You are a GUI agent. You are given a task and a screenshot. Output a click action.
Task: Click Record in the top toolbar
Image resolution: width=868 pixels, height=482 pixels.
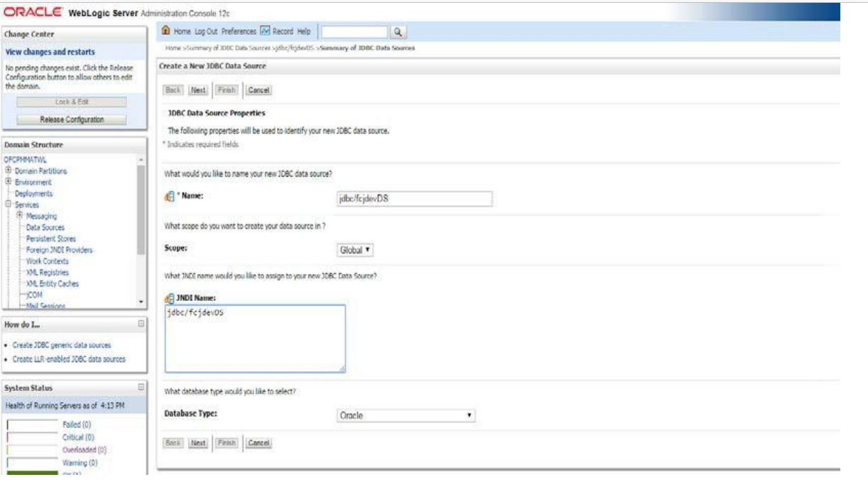[x=282, y=31]
